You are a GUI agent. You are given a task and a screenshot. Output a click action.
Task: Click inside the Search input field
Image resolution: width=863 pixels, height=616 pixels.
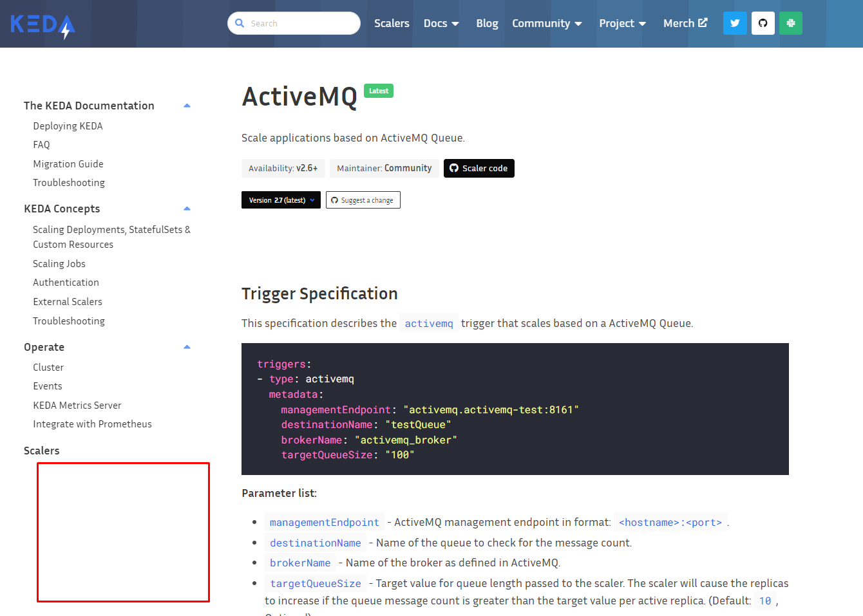[x=296, y=23]
